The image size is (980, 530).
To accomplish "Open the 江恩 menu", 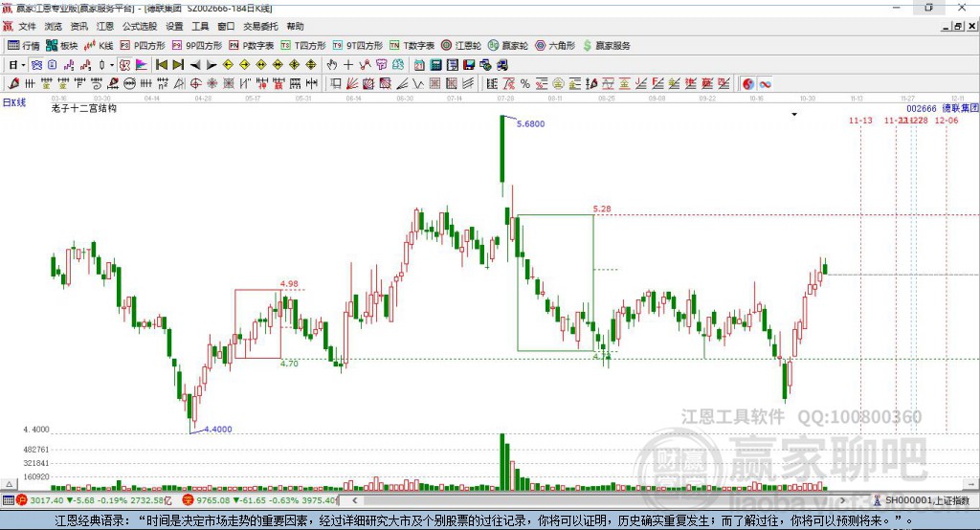I will coord(105,26).
